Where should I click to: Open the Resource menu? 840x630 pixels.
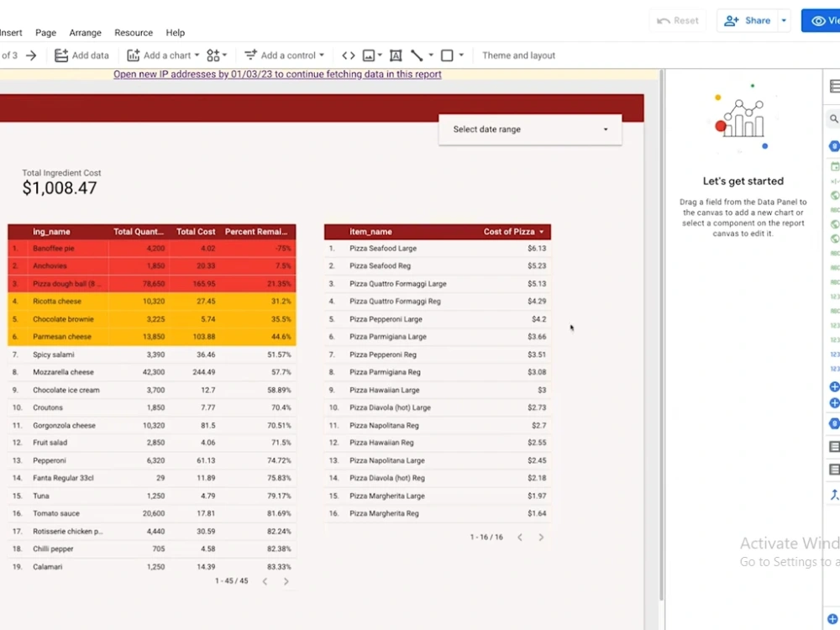(133, 32)
